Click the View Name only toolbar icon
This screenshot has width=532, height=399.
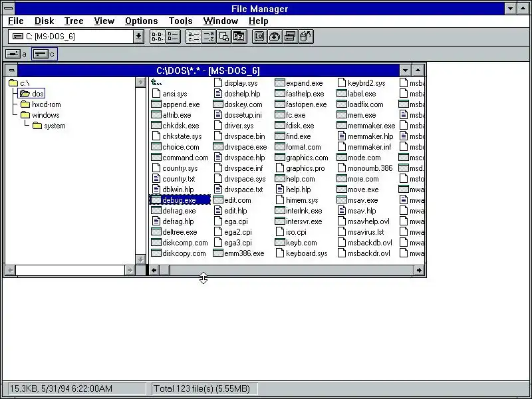pyautogui.click(x=158, y=37)
